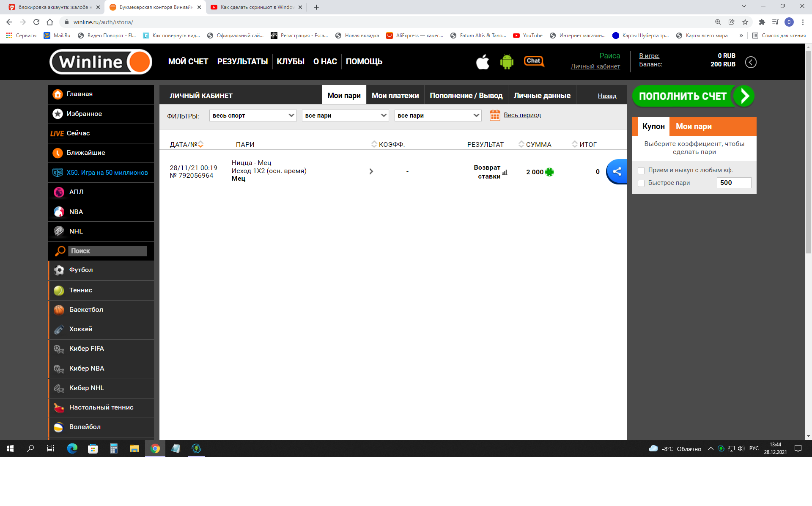Click the bet statistics bar-chart icon
This screenshot has height=506, width=812.
point(505,173)
